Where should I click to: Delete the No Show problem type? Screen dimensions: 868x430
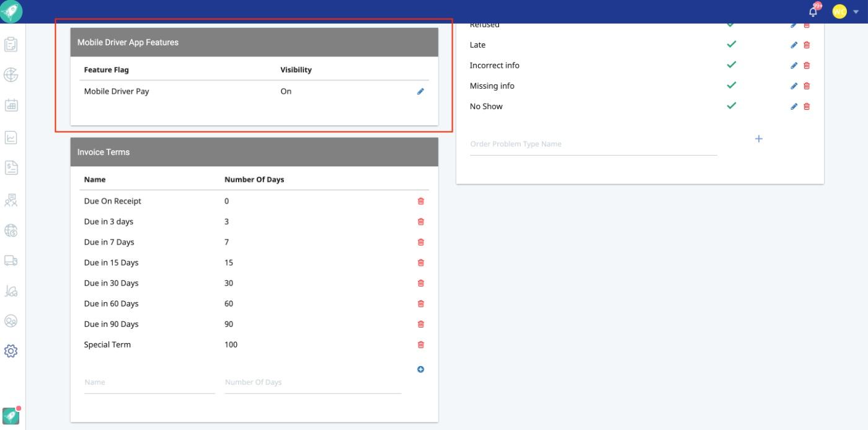point(807,106)
